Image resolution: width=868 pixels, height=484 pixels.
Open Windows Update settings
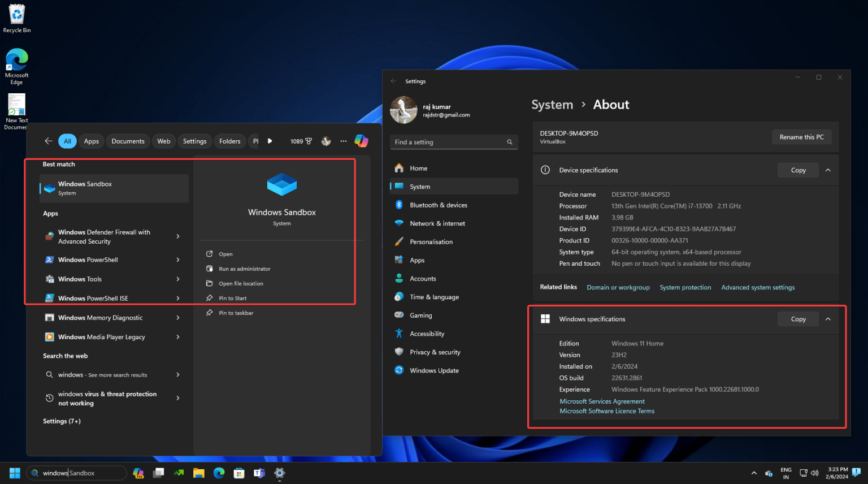pos(434,370)
